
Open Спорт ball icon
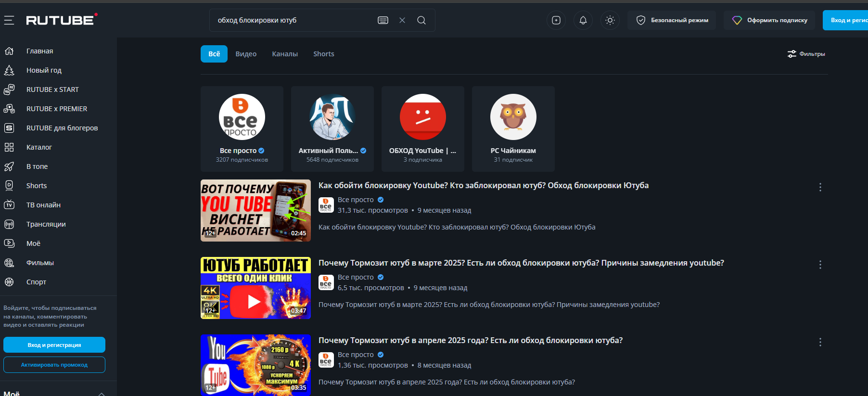click(x=9, y=282)
